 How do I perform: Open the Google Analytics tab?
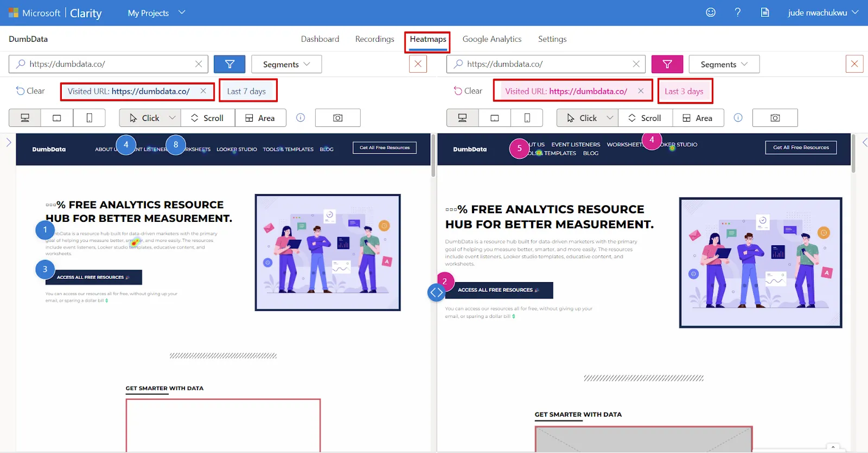pyautogui.click(x=492, y=39)
